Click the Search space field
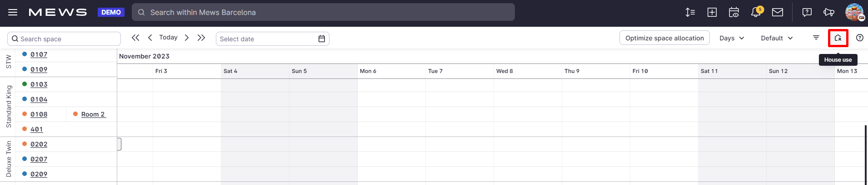Image resolution: width=868 pixels, height=185 pixels. 64,39
